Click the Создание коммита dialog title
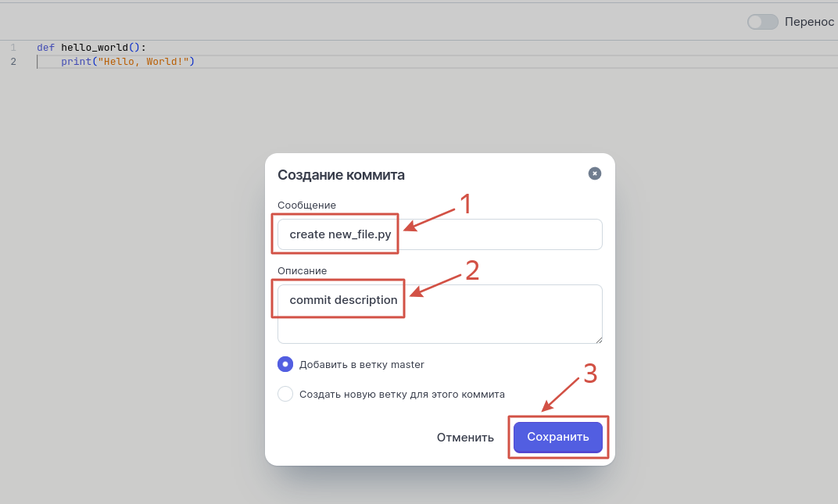The image size is (838, 504). [341, 175]
